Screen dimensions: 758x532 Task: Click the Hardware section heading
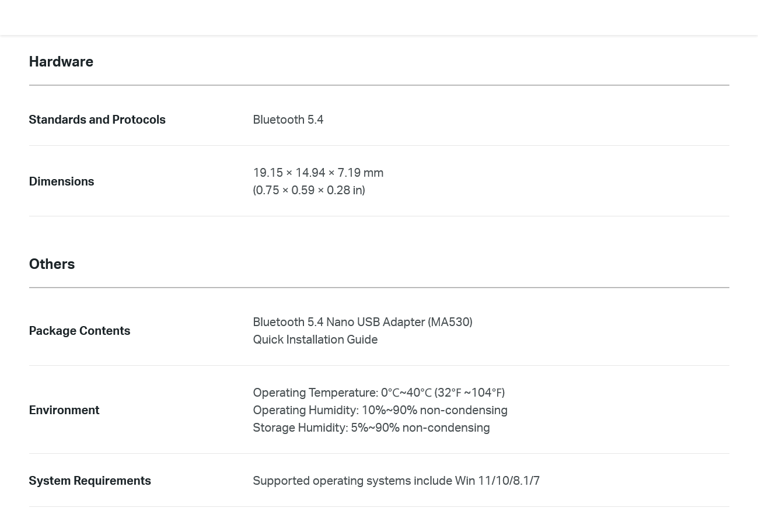(x=61, y=62)
